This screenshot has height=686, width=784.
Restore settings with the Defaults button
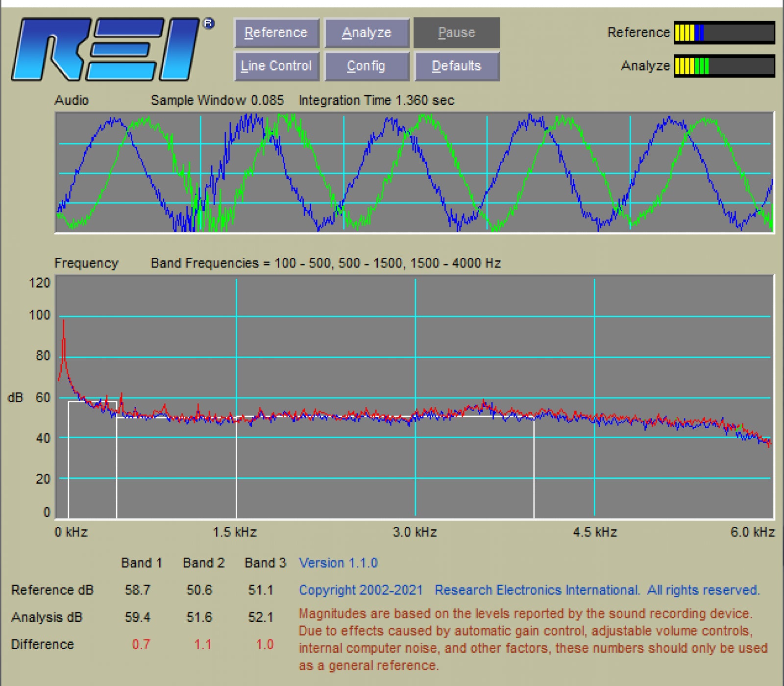point(457,66)
